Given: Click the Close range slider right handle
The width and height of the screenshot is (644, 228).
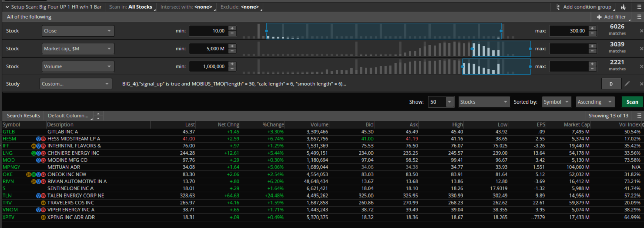Looking at the screenshot, I should (x=501, y=31).
